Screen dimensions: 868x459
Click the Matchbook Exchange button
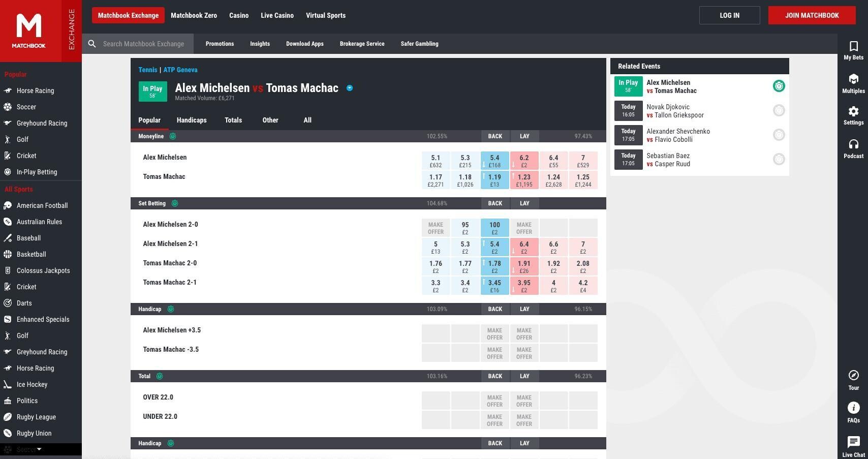coord(128,15)
